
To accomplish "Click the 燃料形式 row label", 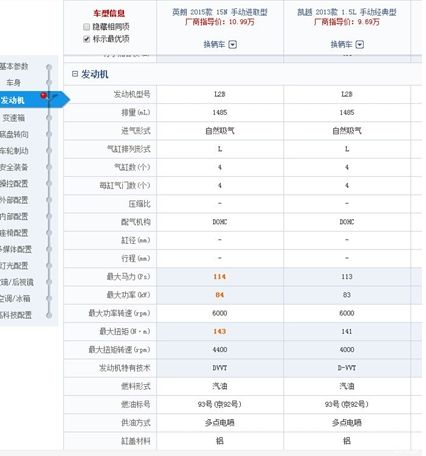I will coord(136,386).
